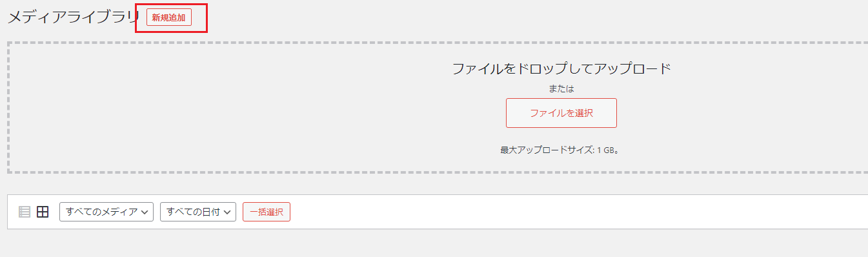
Task: Click the 最大アップロードサイズ: 1 GB label
Action: click(x=560, y=150)
